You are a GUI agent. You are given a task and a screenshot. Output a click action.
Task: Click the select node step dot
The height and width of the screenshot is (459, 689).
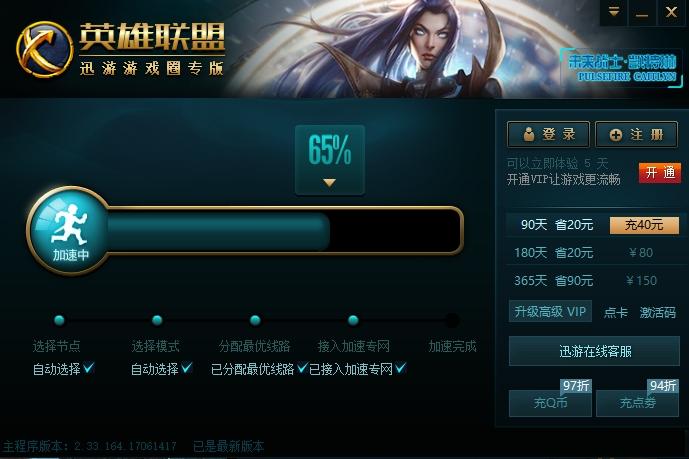click(x=59, y=320)
